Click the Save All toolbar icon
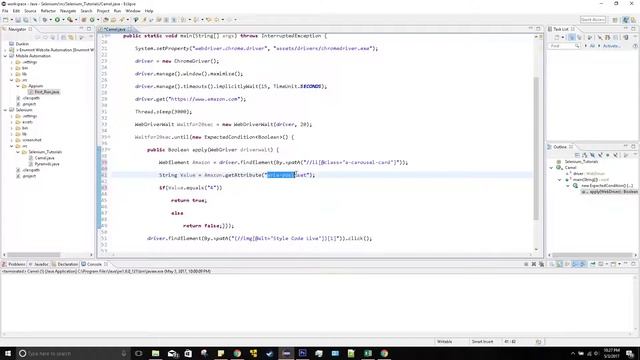This screenshot has width=640, height=360. (x=26, y=20)
